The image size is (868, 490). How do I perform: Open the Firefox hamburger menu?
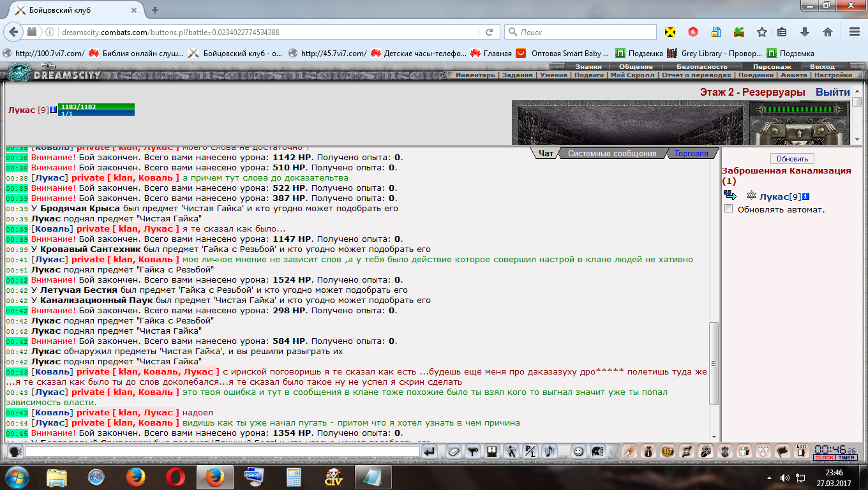854,32
